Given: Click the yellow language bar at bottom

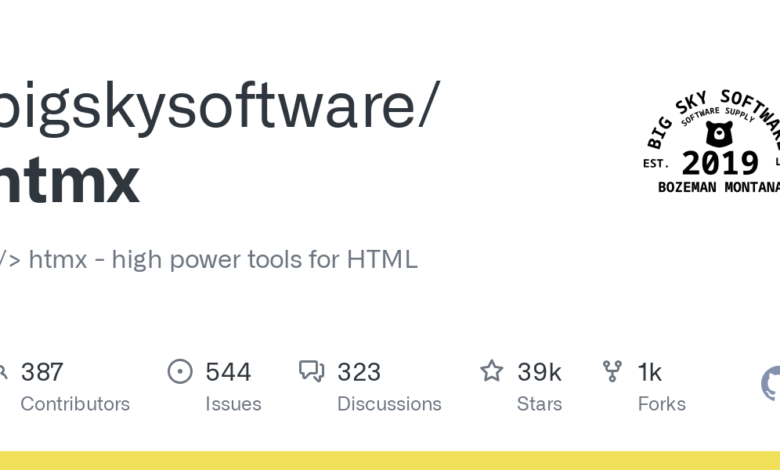Looking at the screenshot, I should (x=390, y=460).
